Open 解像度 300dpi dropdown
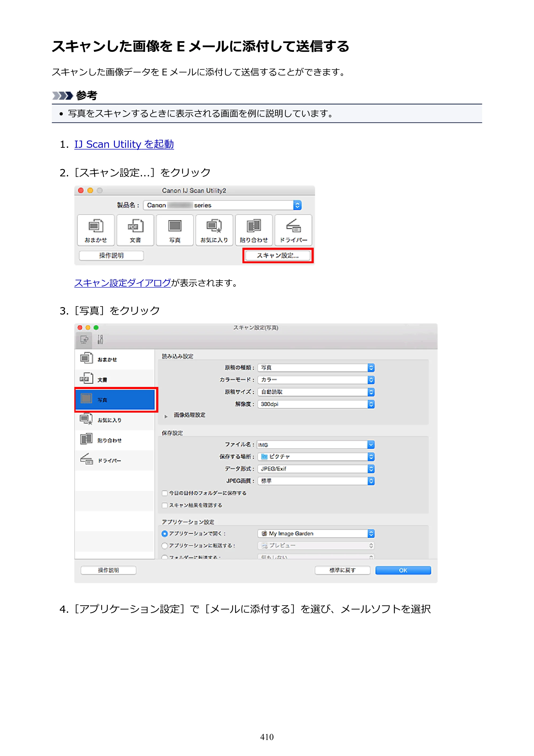Viewport: 534px width, 756px height. pos(316,404)
